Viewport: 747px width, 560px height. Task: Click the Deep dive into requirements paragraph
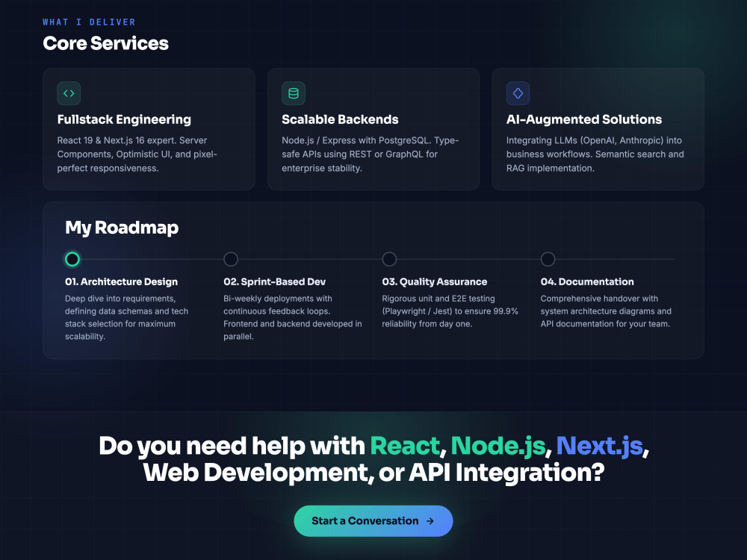click(127, 317)
